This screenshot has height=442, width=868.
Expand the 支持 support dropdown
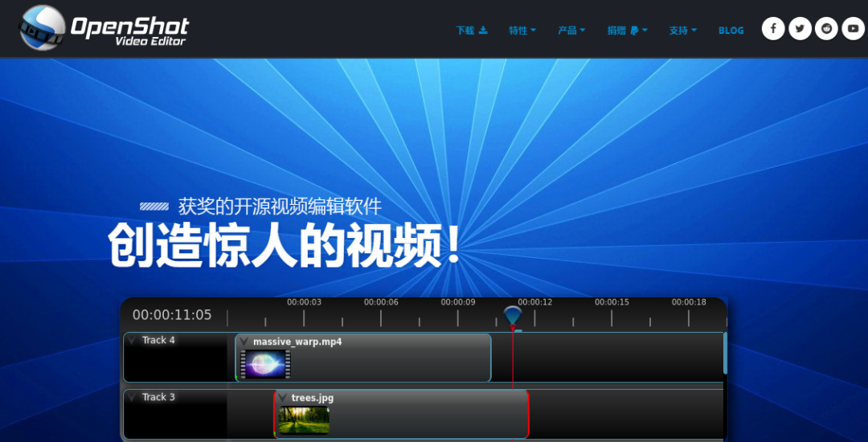coord(682,31)
